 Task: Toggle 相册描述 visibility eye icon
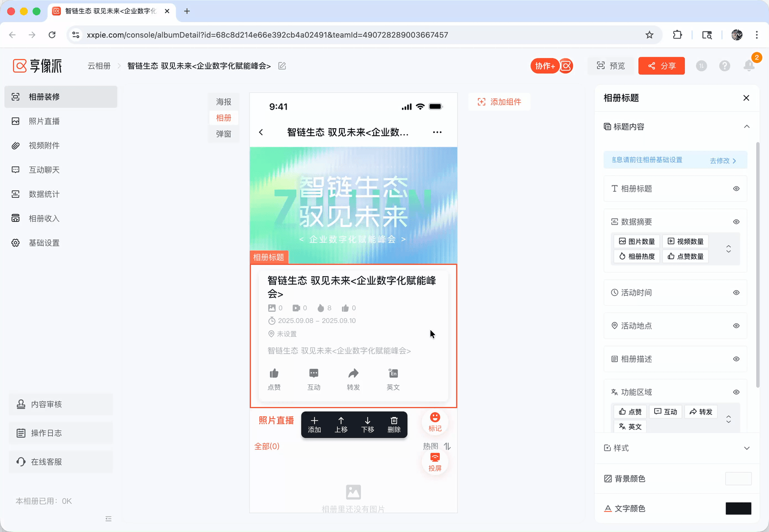pyautogui.click(x=736, y=359)
